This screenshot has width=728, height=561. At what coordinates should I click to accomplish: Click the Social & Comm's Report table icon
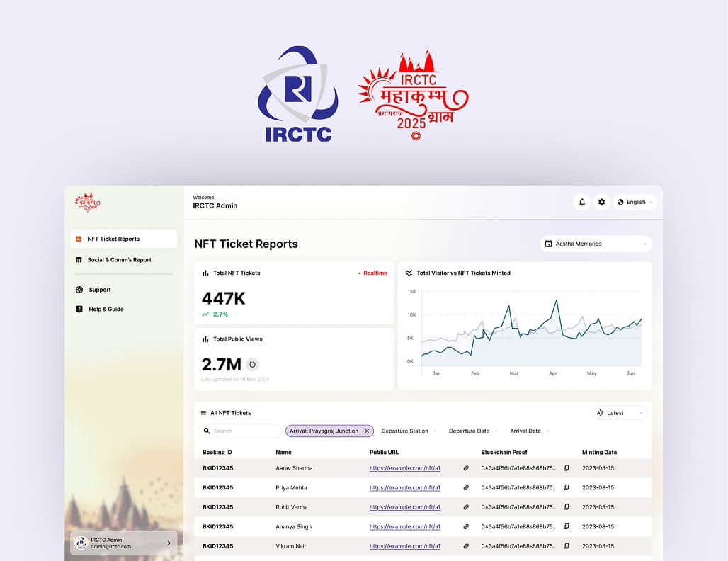(x=79, y=259)
